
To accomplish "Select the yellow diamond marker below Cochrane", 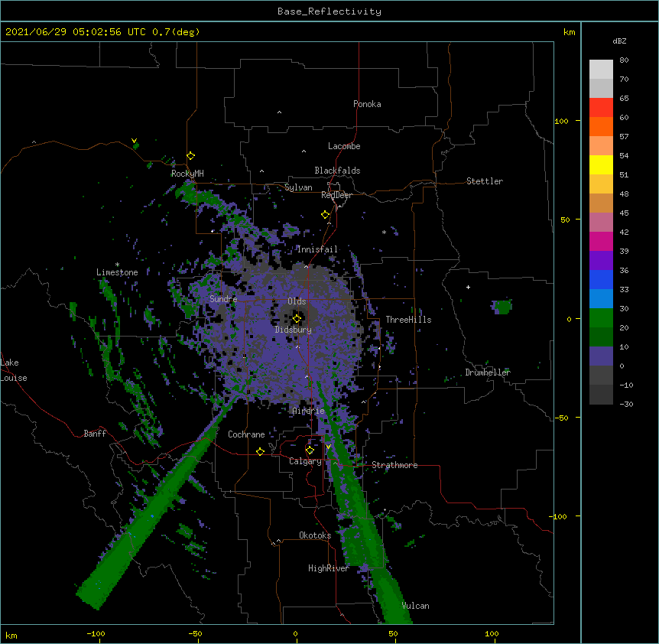I will (260, 451).
